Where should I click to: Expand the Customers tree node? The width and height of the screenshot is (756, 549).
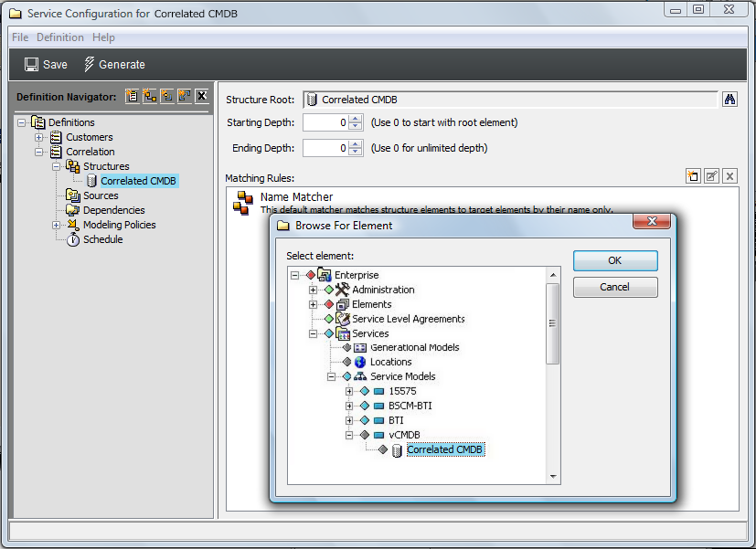(39, 137)
